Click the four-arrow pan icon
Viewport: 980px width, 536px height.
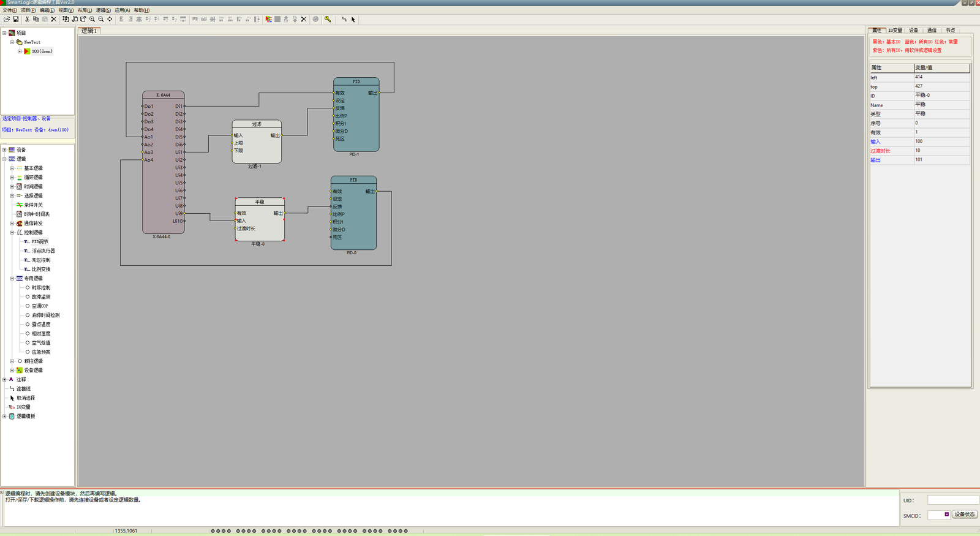point(110,19)
